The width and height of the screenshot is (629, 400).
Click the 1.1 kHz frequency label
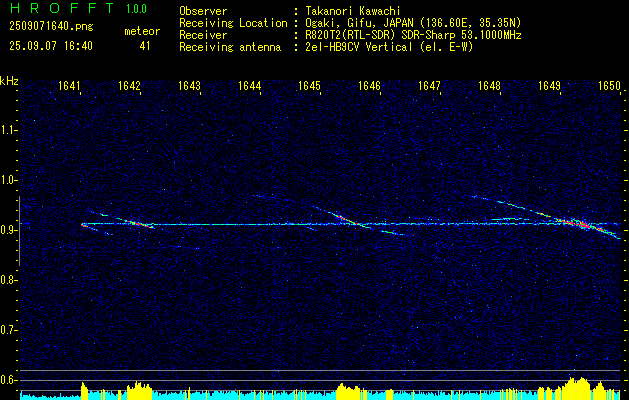8,130
